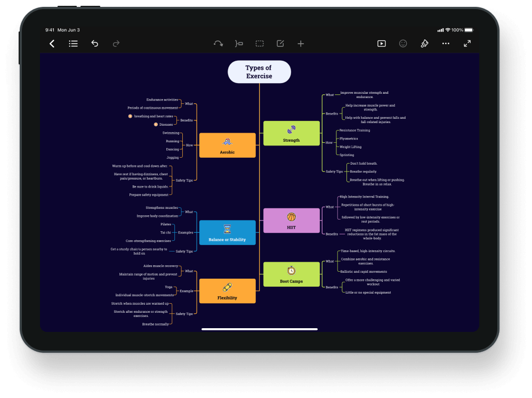Open the more options ellipsis menu

(x=446, y=44)
